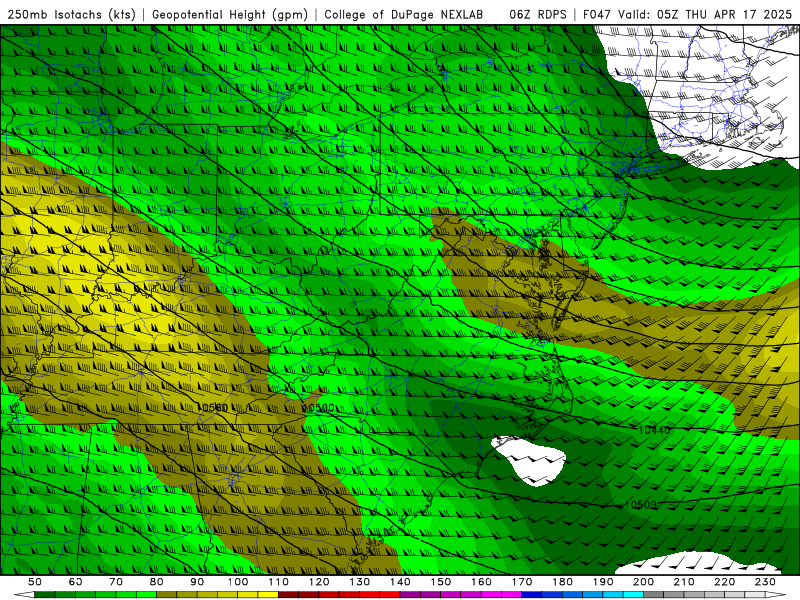Click the 110 knot colorbar label
The image size is (800, 600).
click(279, 582)
